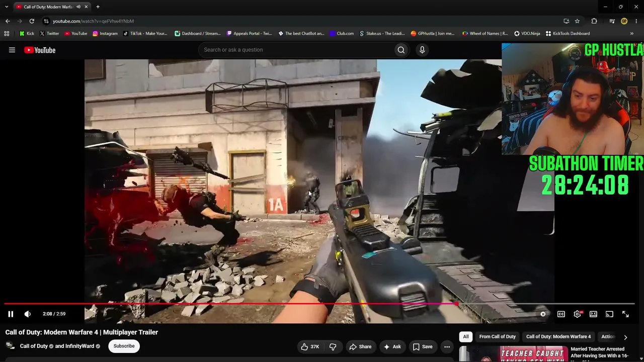Screen dimensions: 644x362
Task: Go back with the browser back arrow
Action: pos(8,21)
